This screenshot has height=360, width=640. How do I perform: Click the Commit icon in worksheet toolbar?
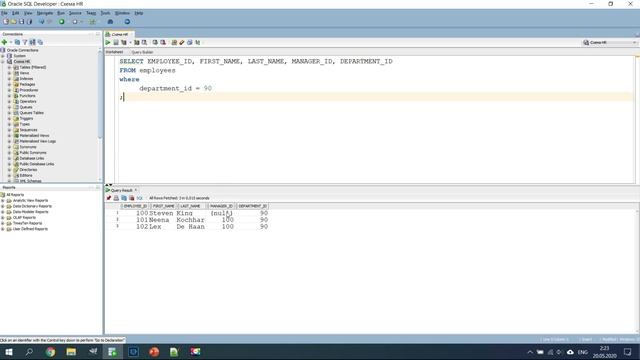click(x=155, y=42)
